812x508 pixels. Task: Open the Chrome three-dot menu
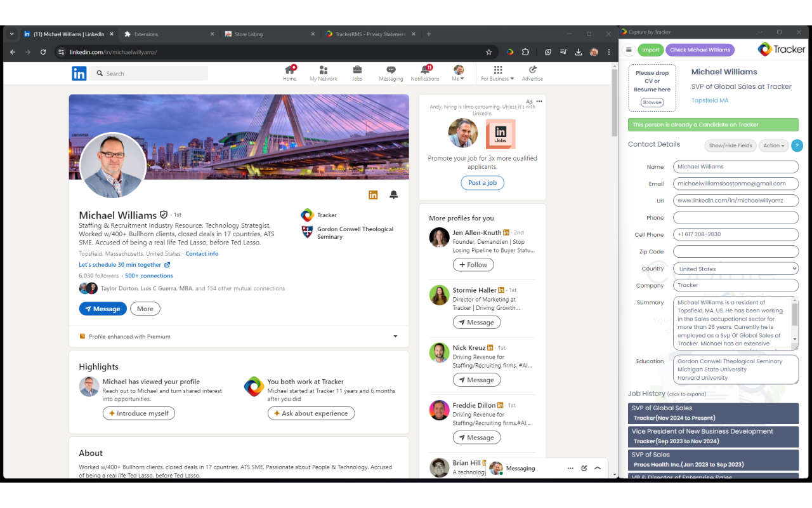[609, 52]
